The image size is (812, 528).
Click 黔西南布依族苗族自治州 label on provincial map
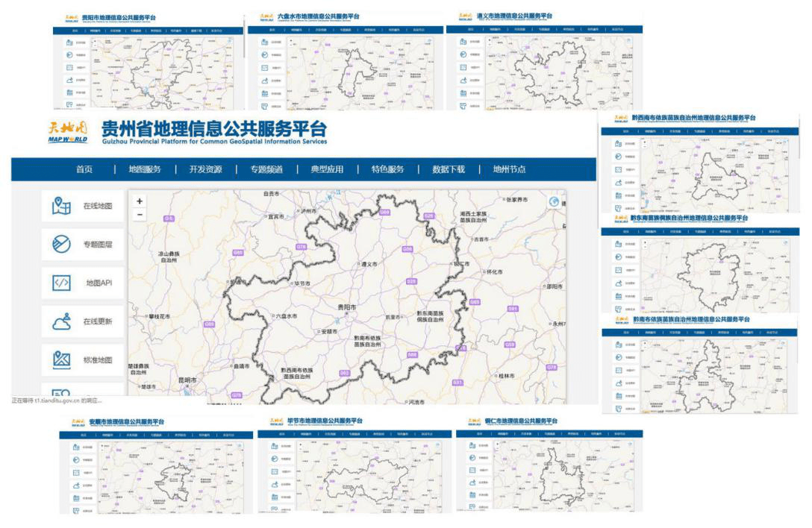(x=297, y=374)
